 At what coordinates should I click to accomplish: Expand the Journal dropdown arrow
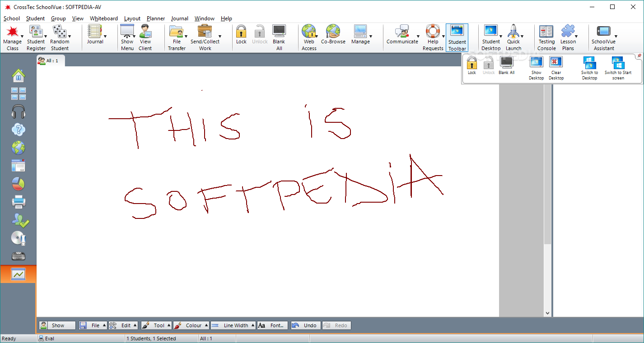(x=105, y=36)
